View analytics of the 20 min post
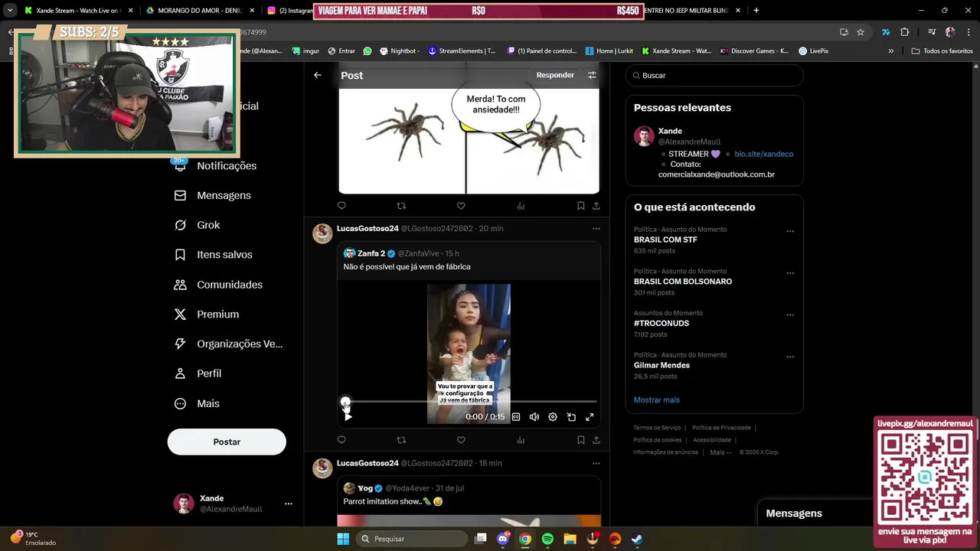Viewport: 980px width, 551px height. point(521,440)
